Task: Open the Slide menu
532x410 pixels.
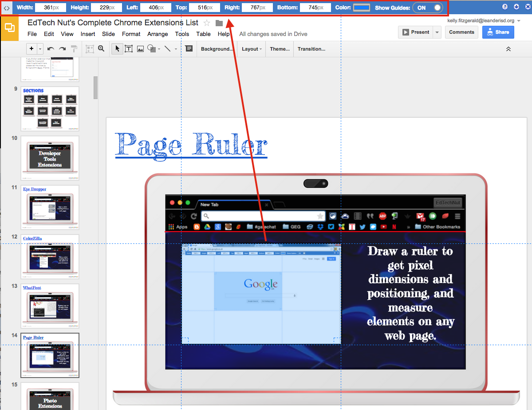Action: pos(109,34)
